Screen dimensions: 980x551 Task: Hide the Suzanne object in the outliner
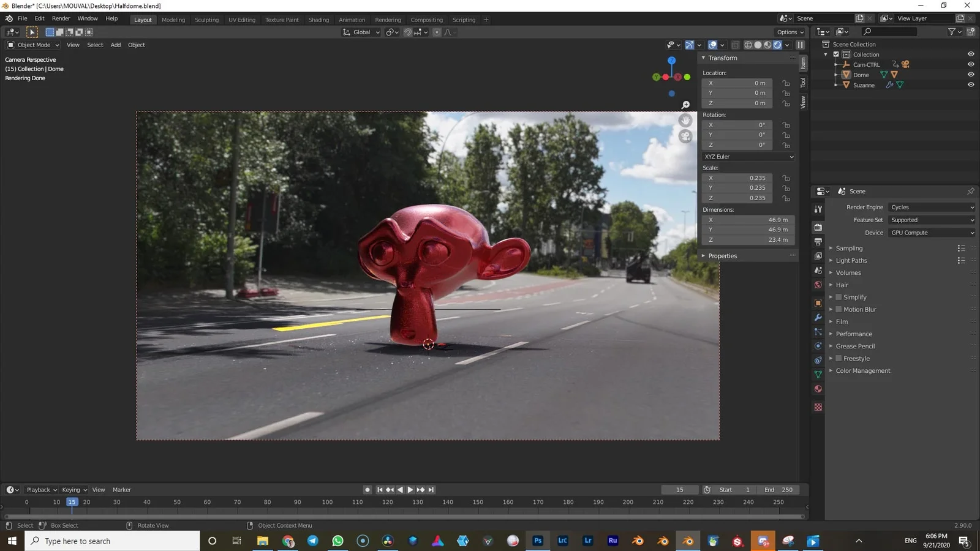[970, 84]
